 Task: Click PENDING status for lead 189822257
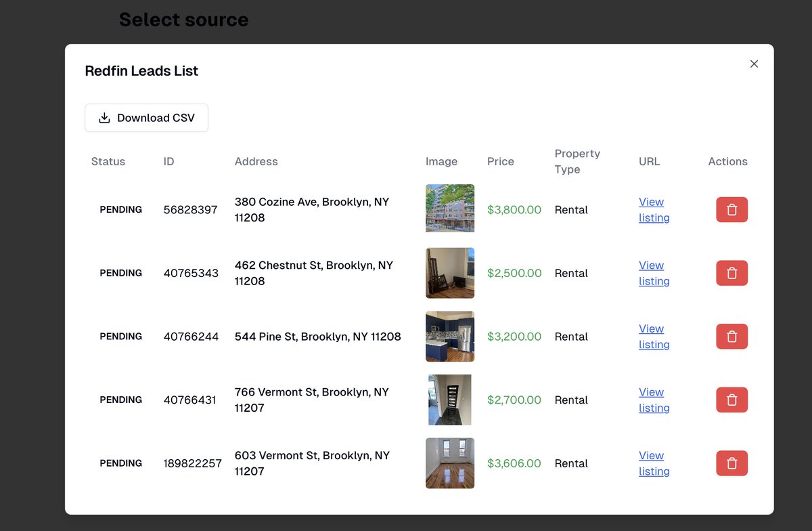tap(121, 463)
